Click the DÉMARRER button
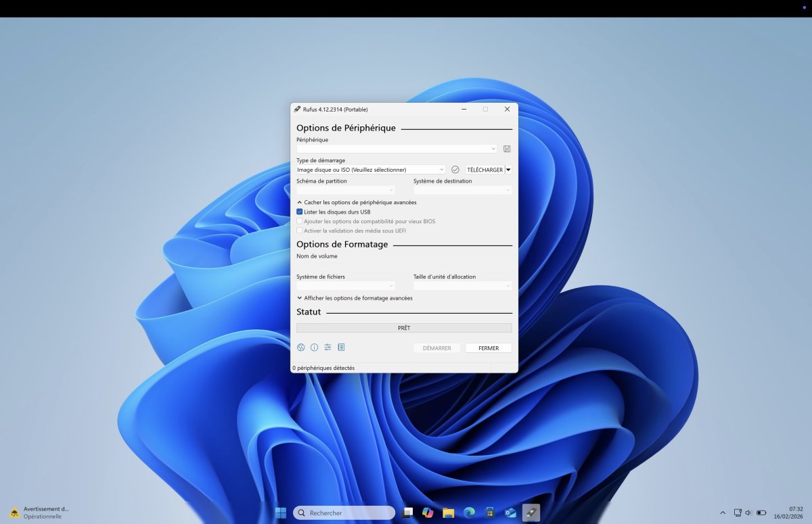This screenshot has width=812, height=524. (x=436, y=348)
